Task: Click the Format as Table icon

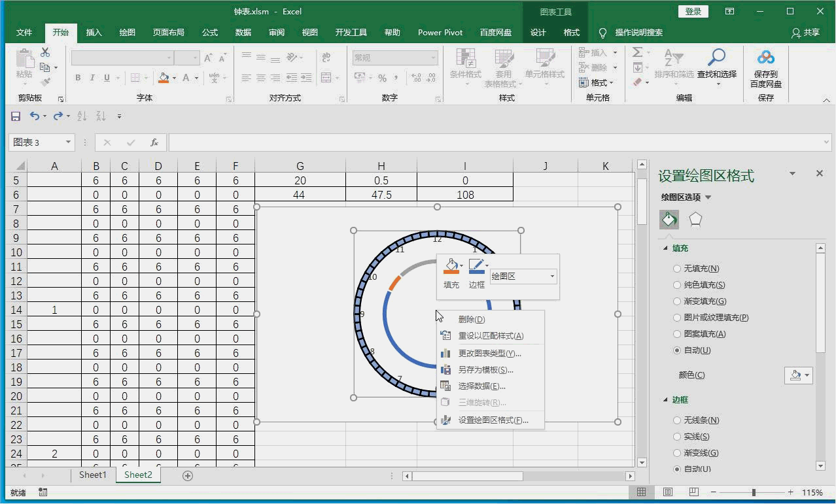Action: tap(504, 58)
